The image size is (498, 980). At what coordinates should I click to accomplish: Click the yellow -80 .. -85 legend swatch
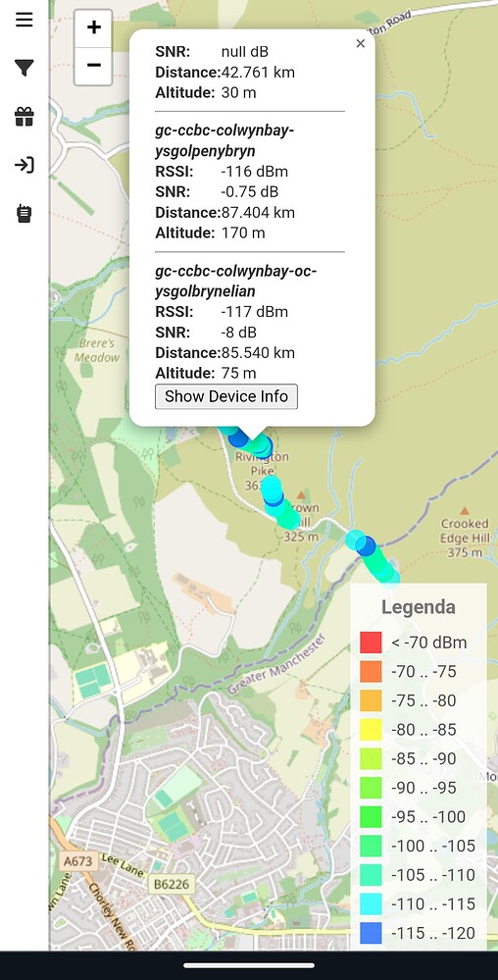coord(371,730)
